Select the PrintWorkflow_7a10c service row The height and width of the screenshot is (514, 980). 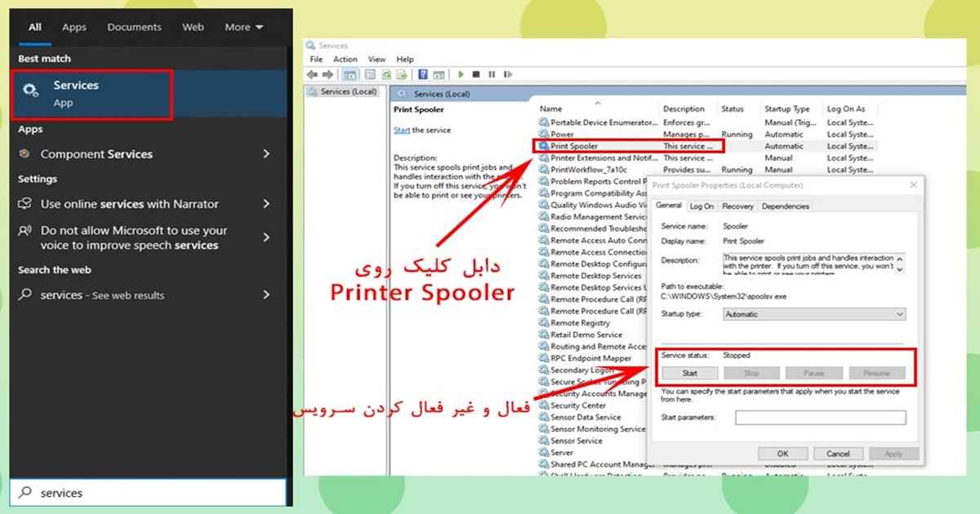(x=706, y=170)
